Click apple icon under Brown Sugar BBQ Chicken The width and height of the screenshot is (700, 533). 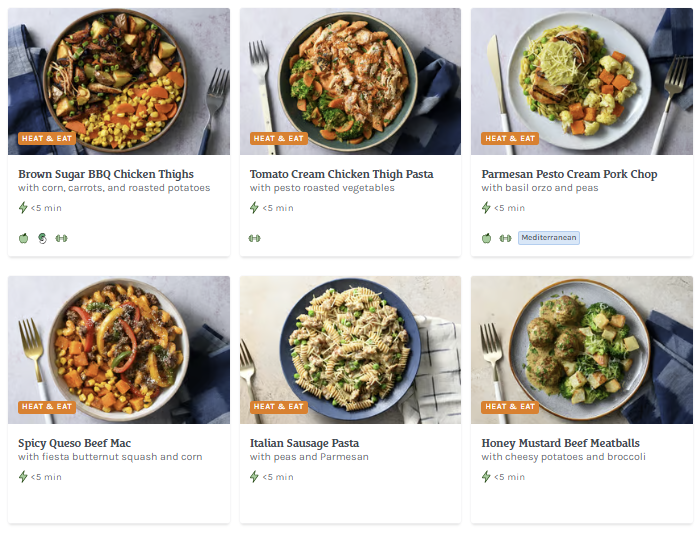[x=24, y=238]
